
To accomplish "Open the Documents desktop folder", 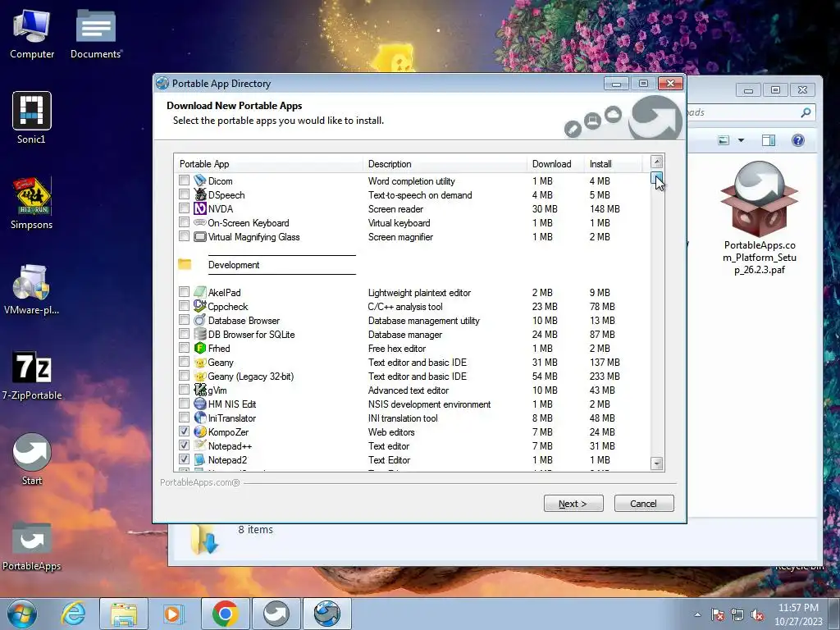I will (96, 34).
